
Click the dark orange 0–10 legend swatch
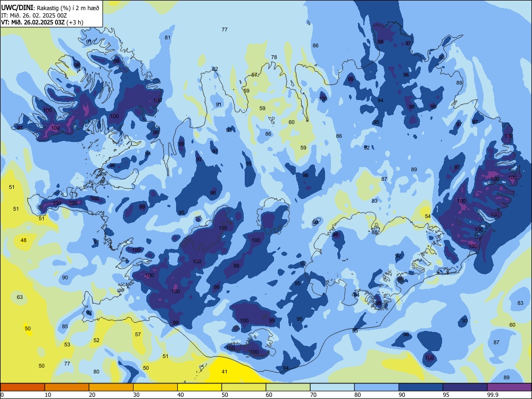pyautogui.click(x=22, y=387)
